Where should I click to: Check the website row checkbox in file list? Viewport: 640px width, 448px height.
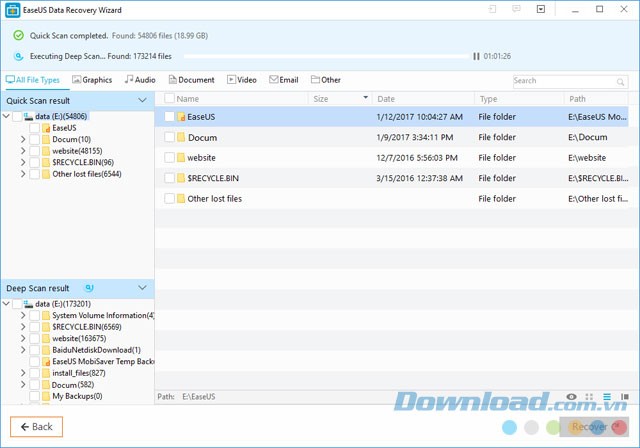pyautogui.click(x=169, y=157)
